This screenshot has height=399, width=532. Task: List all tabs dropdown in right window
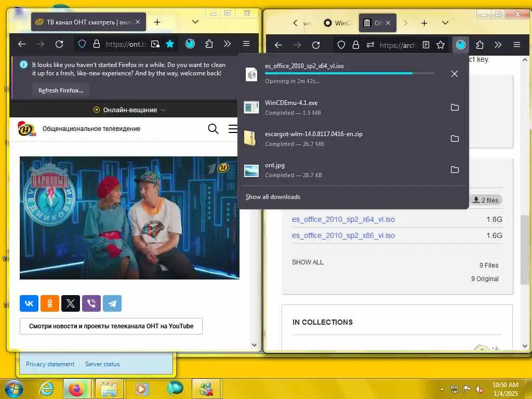pos(445,23)
